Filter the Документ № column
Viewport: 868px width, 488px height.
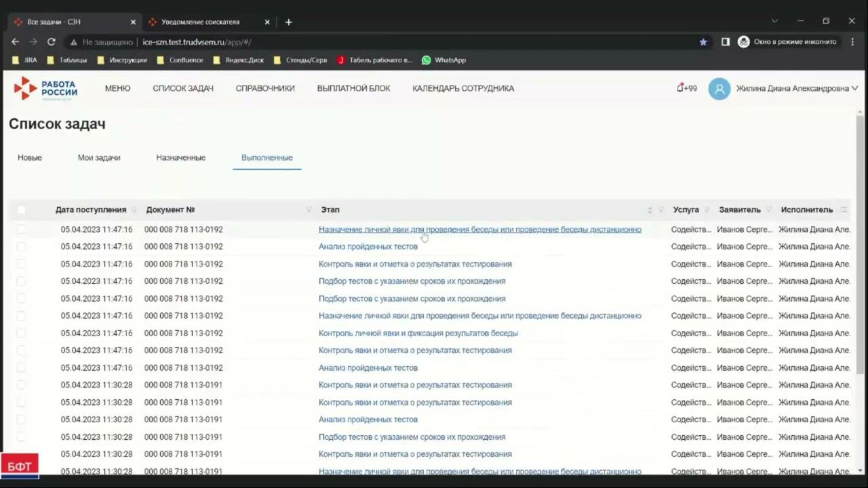tap(309, 210)
